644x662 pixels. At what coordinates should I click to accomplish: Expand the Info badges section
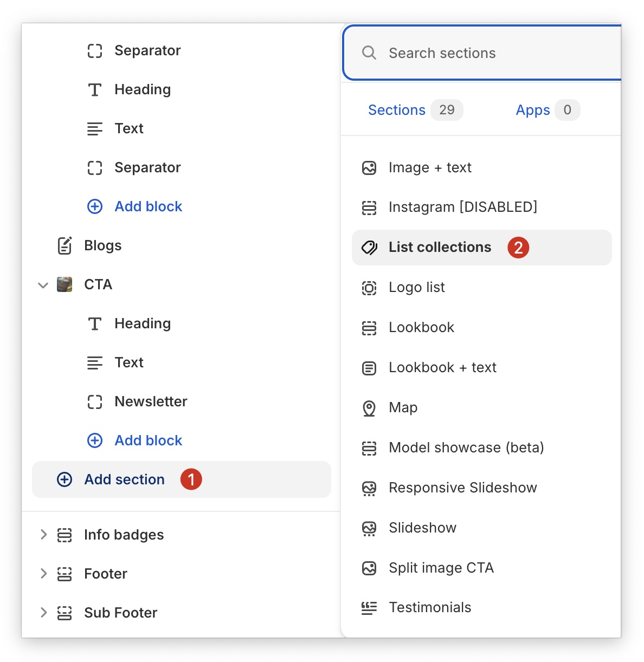coord(43,535)
